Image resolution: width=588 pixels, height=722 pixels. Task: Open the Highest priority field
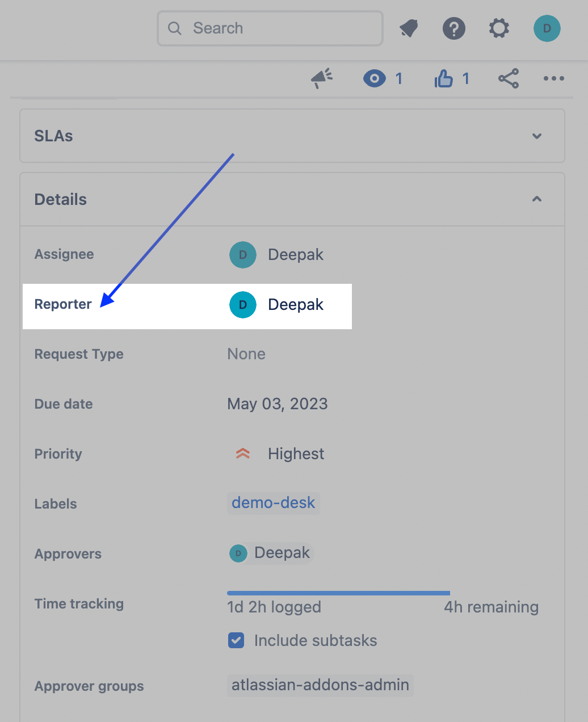click(x=296, y=454)
